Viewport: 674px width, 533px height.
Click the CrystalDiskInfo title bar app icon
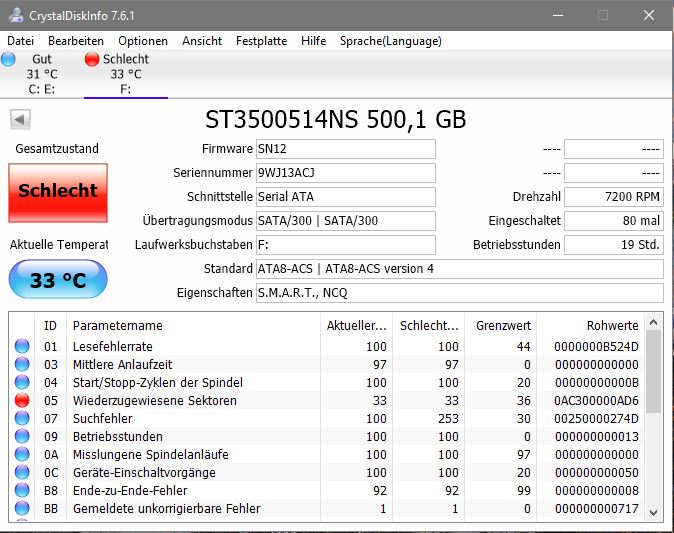click(x=16, y=15)
